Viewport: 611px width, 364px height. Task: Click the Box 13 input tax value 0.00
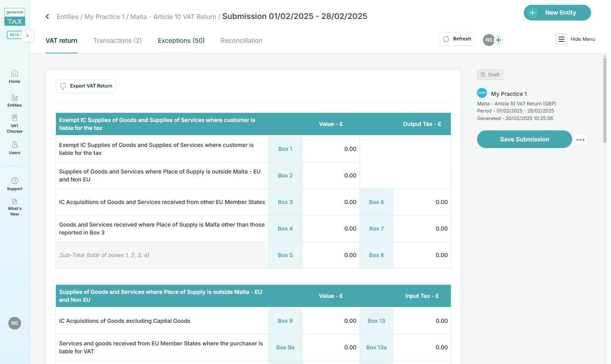click(x=442, y=321)
